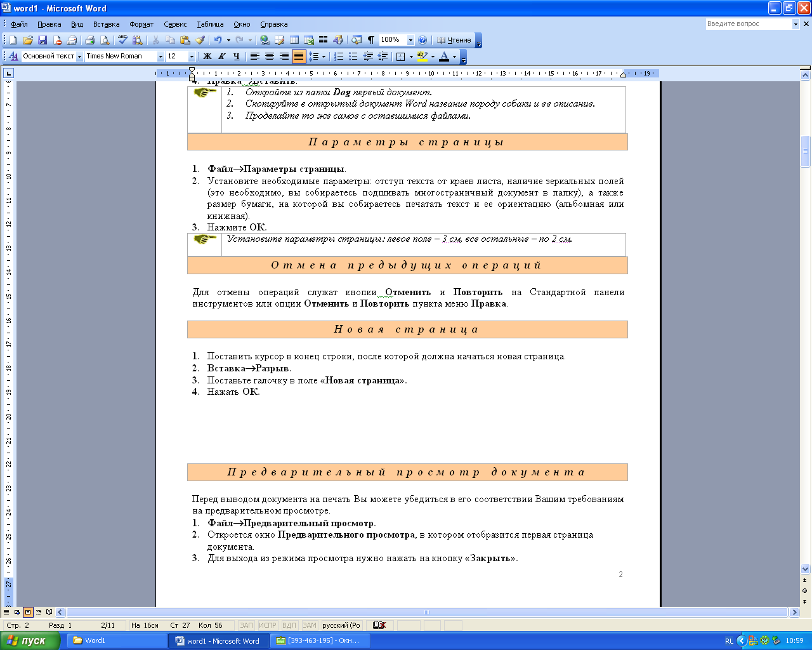This screenshot has width=812, height=650.
Task: Align text to the right
Action: 284,56
